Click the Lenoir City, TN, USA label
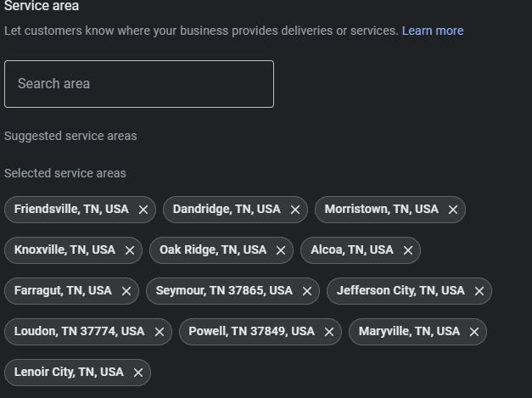 (69, 372)
